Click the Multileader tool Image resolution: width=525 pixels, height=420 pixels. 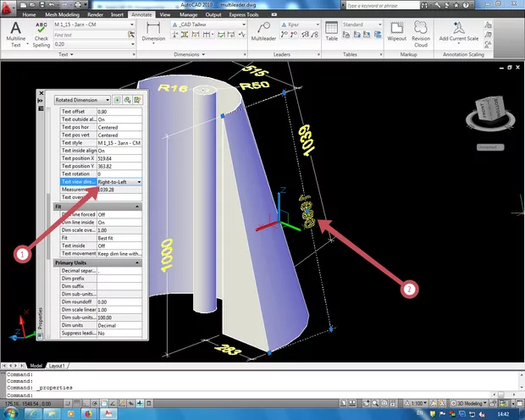pyautogui.click(x=263, y=33)
